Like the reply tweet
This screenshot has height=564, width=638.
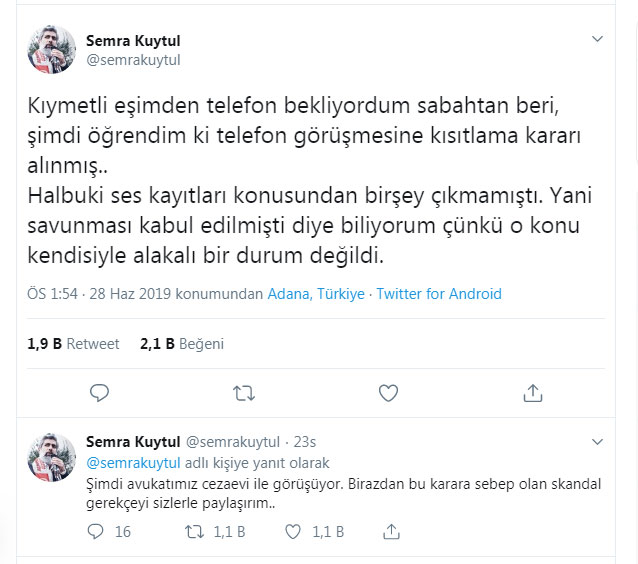[293, 532]
